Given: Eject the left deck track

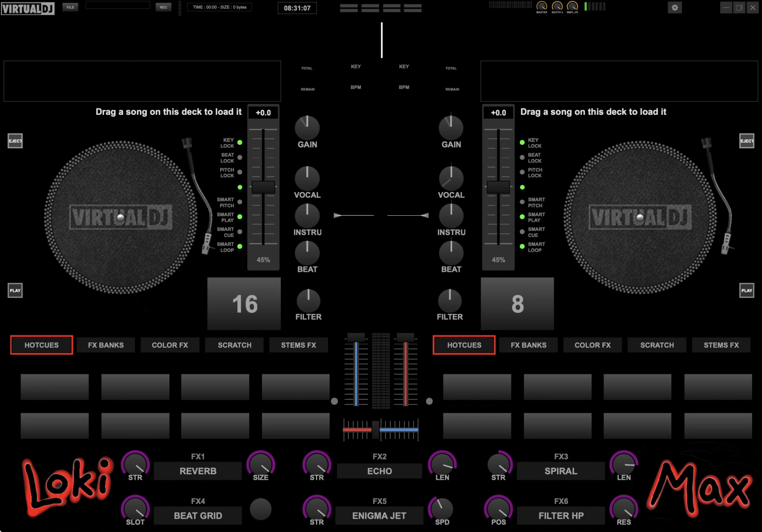Looking at the screenshot, I should (15, 141).
